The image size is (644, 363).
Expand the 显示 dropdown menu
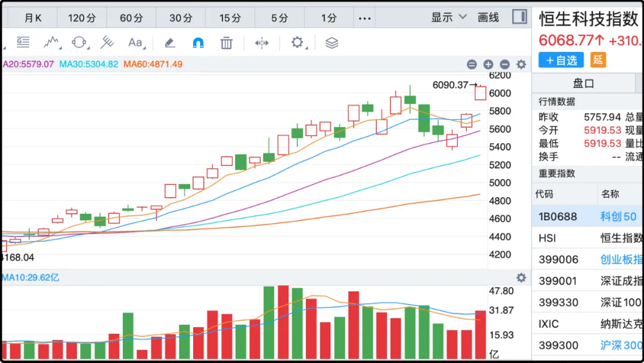point(448,17)
